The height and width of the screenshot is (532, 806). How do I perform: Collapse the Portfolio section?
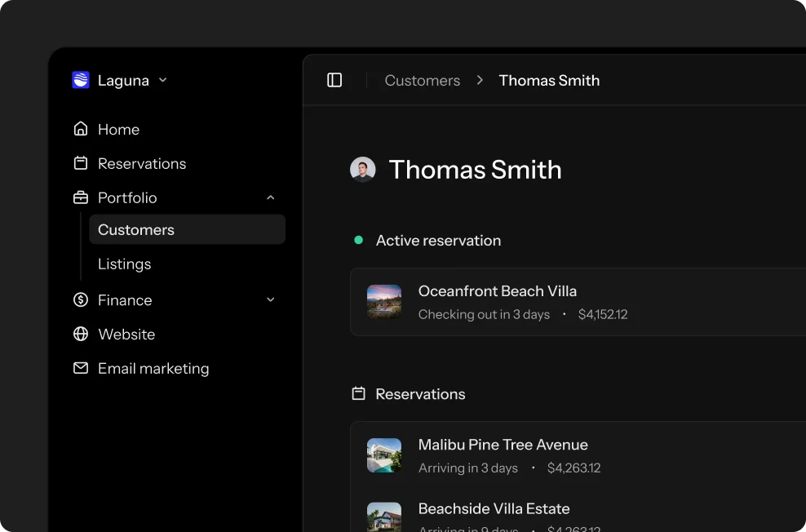tap(270, 197)
